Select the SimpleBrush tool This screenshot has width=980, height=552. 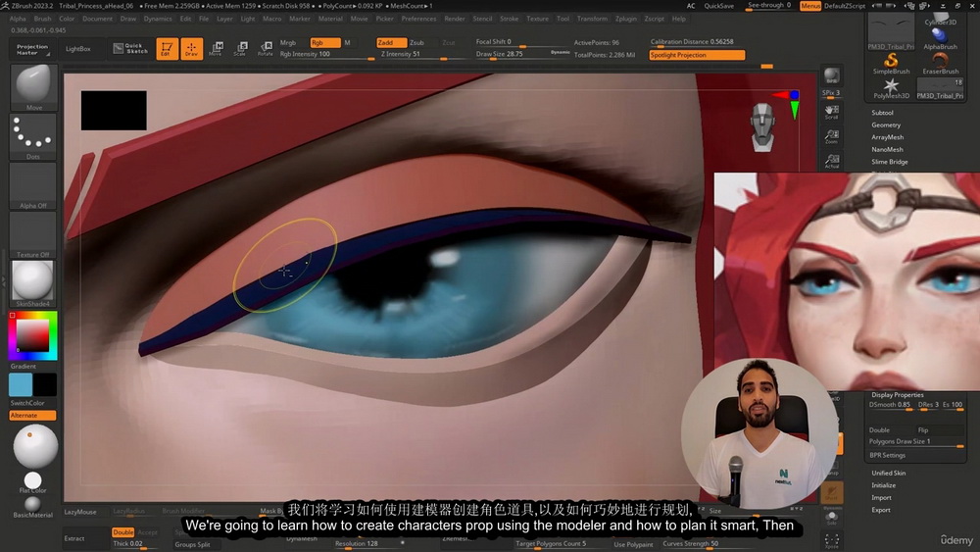point(891,63)
